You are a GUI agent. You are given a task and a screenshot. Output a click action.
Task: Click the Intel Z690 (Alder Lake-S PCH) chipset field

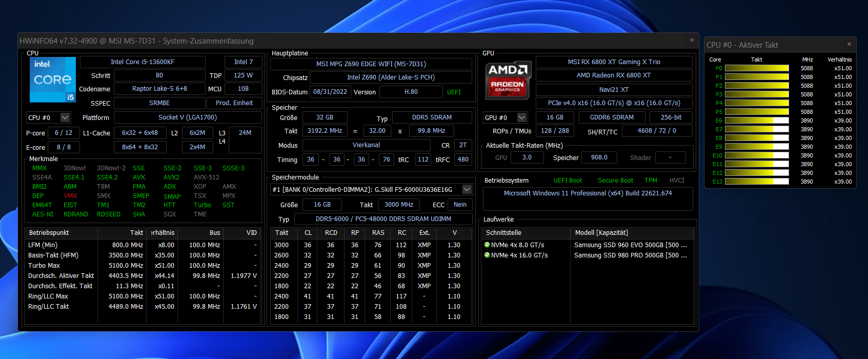click(x=391, y=77)
